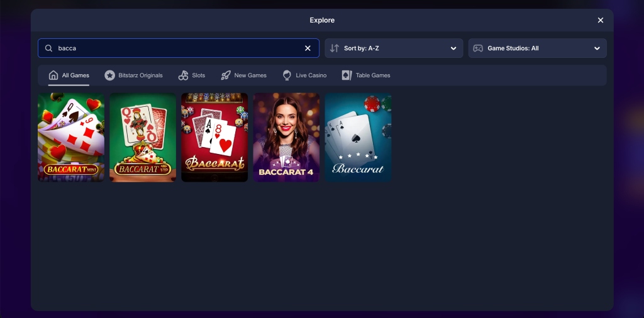
Task: Click the magnifier search icon
Action: coord(48,48)
